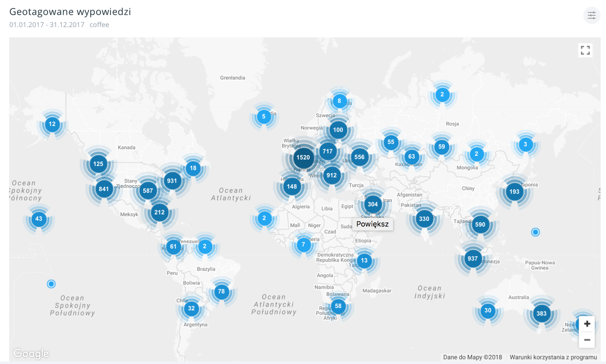Click the Powiększ tooltip label
Screen dimensions: 606x364
pyautogui.click(x=372, y=224)
